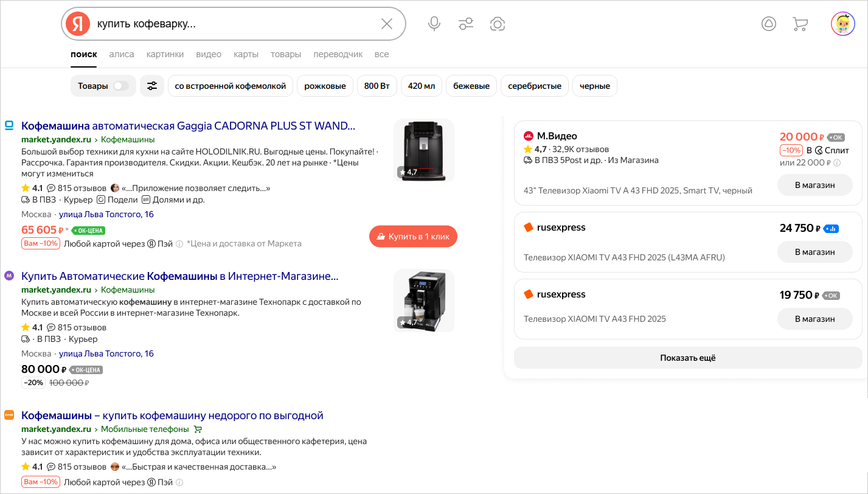Click Вам −10% badge in first result

tap(41, 243)
